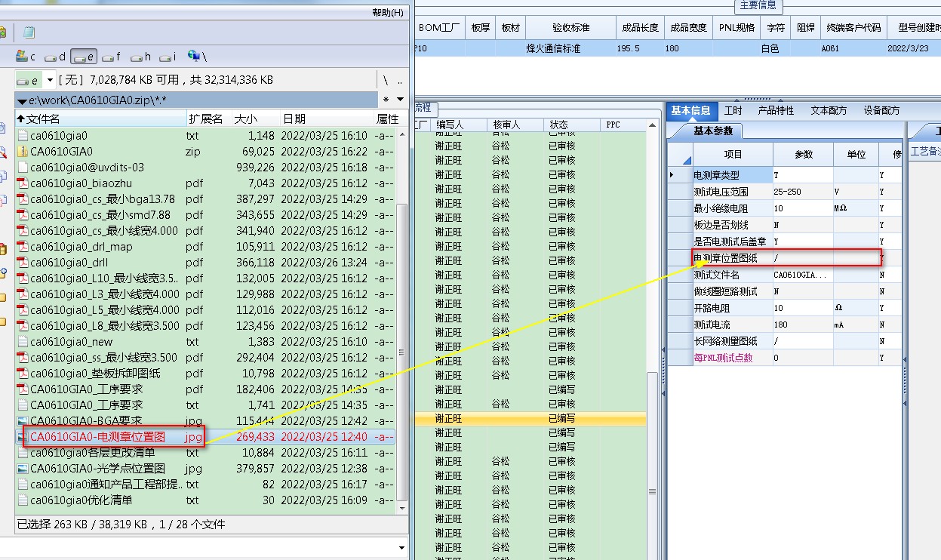Select the file ca0610gia0通知产品工程部提..
The width and height of the screenshot is (941, 560).
[x=205, y=485]
